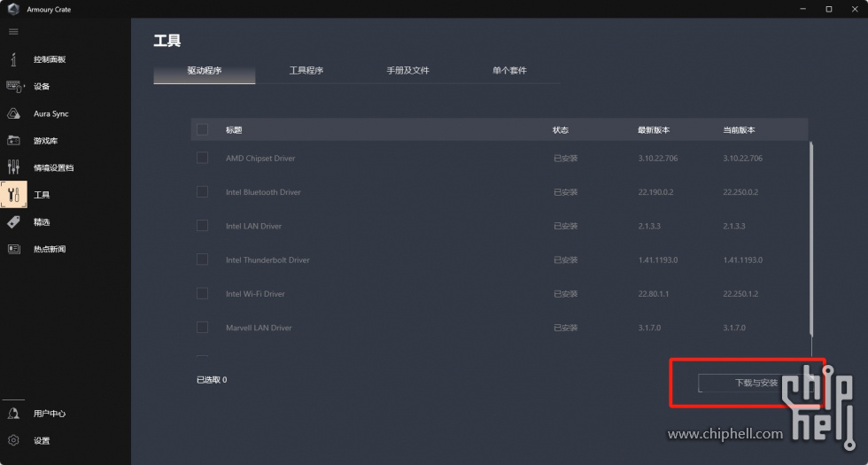Image resolution: width=868 pixels, height=465 pixels.
Task: Click the Intel Wi-Fi Driver title
Action: tap(255, 293)
